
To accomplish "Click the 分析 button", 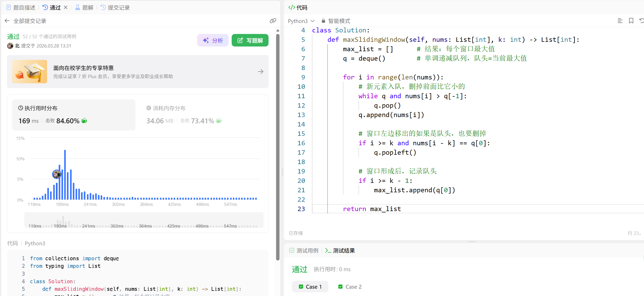I will point(213,40).
